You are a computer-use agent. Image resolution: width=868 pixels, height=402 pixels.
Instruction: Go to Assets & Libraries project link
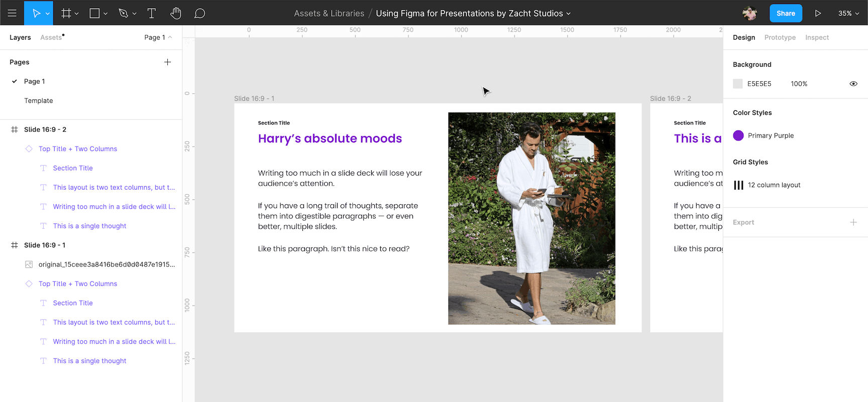tap(329, 14)
